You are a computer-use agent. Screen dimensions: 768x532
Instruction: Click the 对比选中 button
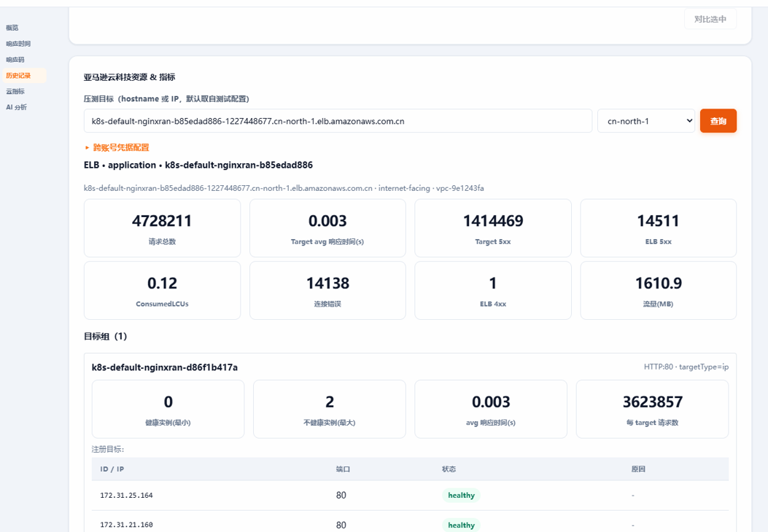pos(710,19)
